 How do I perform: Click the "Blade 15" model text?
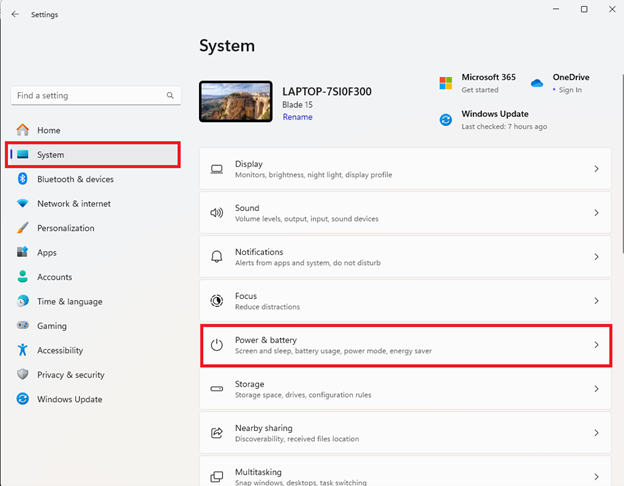coord(297,105)
